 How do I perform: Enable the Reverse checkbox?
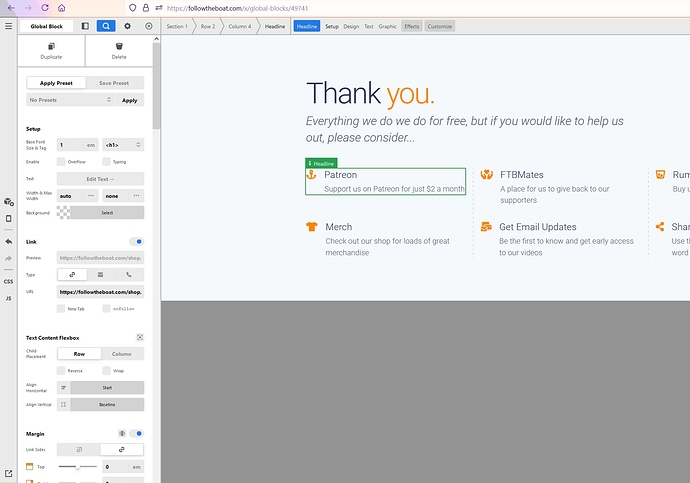pos(61,370)
